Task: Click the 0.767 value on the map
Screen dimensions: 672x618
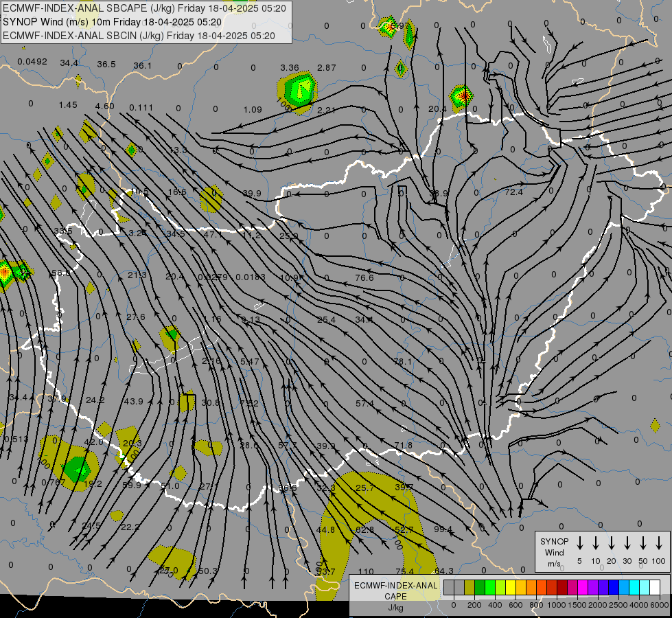Action: (x=54, y=483)
